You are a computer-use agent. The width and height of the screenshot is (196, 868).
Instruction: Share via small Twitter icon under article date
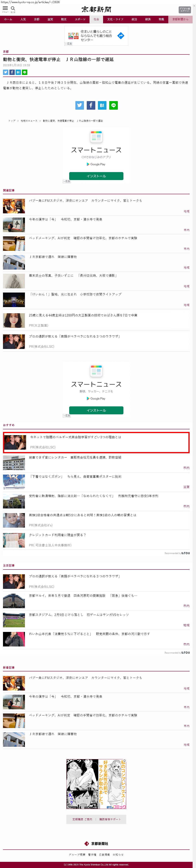(x=5, y=72)
